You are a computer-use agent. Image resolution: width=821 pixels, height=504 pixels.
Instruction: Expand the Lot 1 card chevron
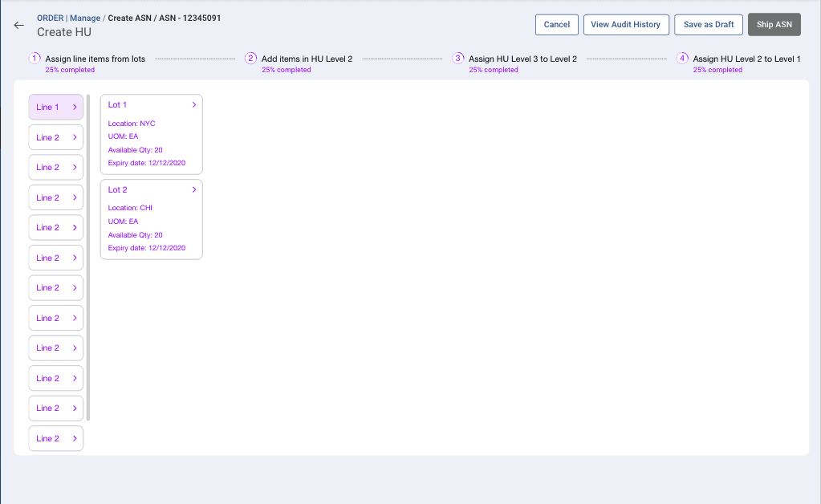pyautogui.click(x=193, y=104)
